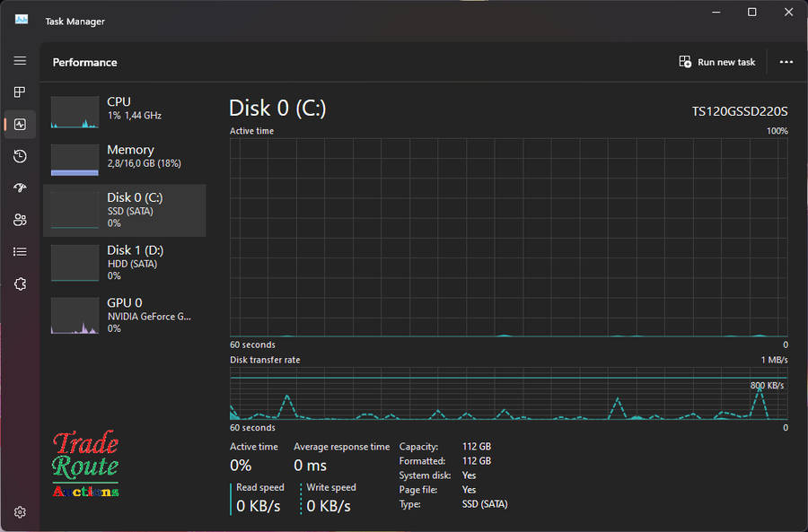
Task: Click the Run new task button
Action: 717,62
